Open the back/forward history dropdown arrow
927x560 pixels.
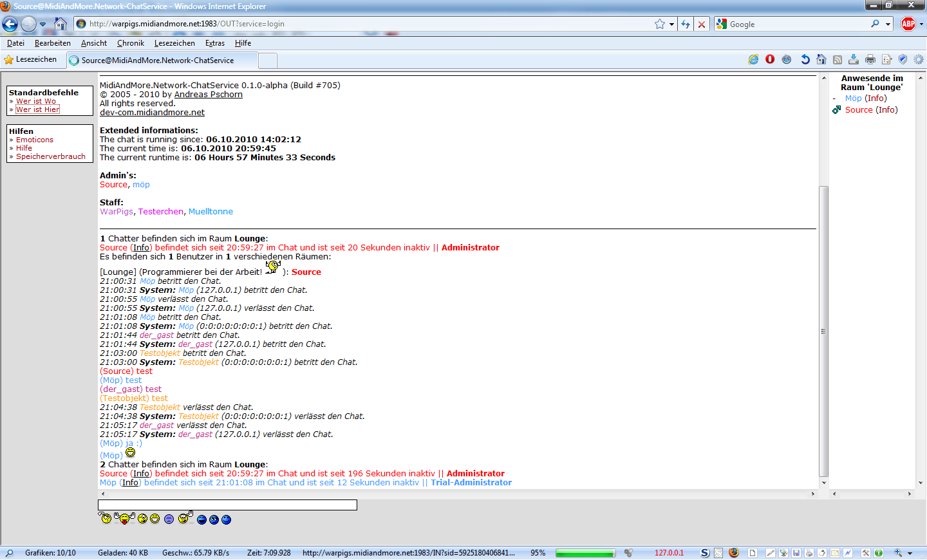[x=43, y=24]
